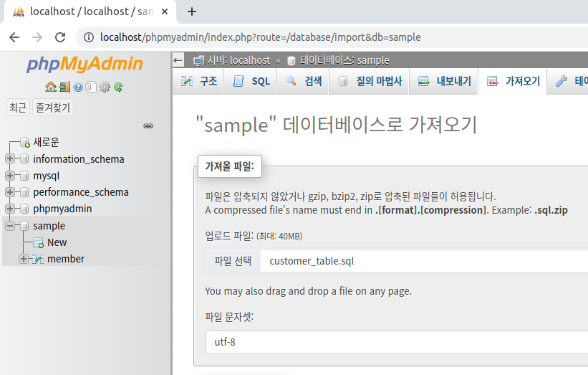This screenshot has width=588, height=375.
Task: Open the member table
Action: (66, 259)
